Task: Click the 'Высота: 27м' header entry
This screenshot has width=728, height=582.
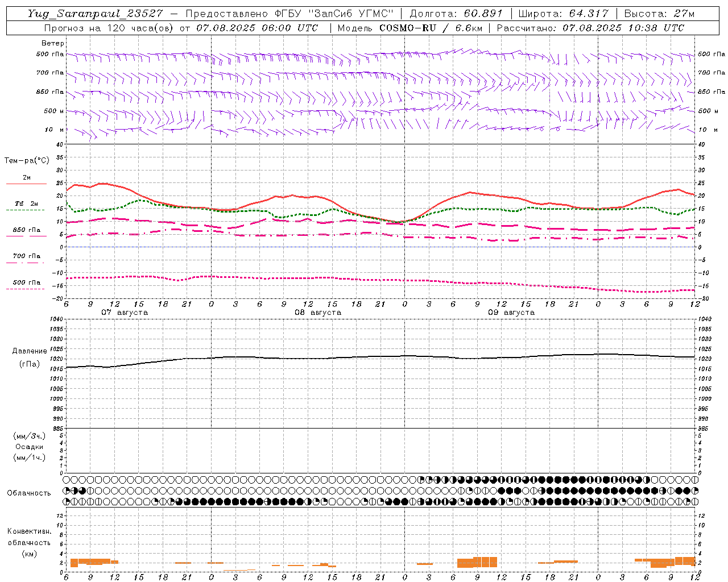Action: pyautogui.click(x=659, y=14)
